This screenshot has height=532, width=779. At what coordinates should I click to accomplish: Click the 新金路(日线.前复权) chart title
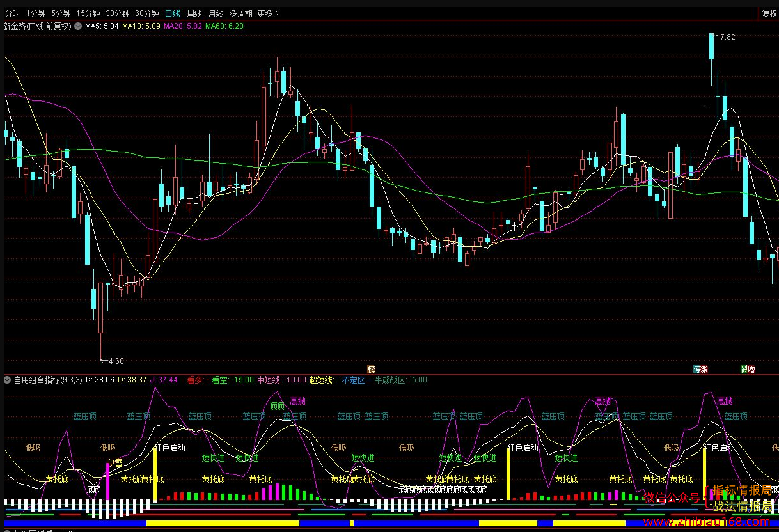click(38, 26)
